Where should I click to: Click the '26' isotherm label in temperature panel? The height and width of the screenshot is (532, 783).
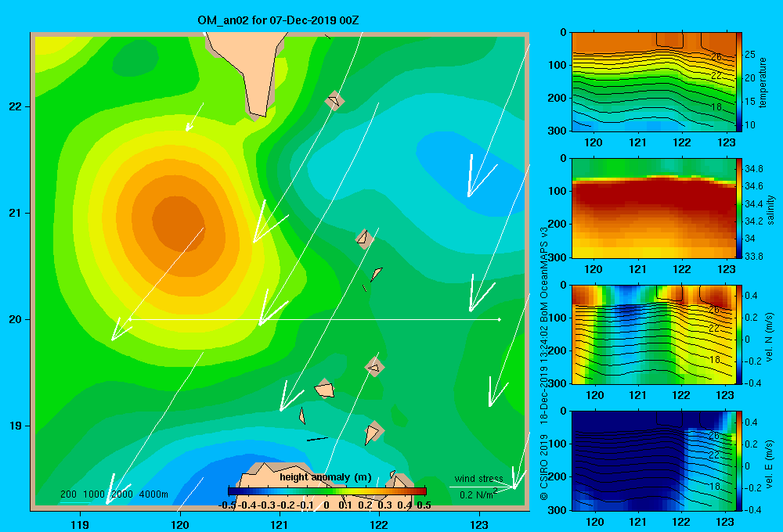point(716,57)
